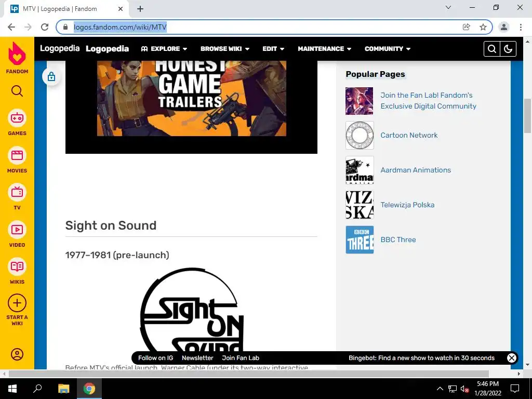The height and width of the screenshot is (399, 532).
Task: Reload the page
Action: point(45,27)
